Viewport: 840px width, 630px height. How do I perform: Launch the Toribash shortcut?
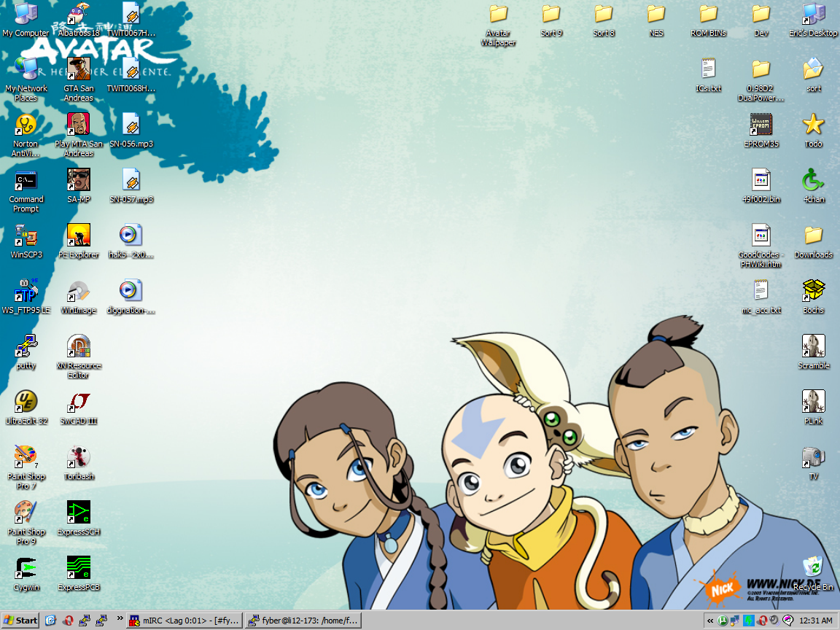click(x=79, y=463)
